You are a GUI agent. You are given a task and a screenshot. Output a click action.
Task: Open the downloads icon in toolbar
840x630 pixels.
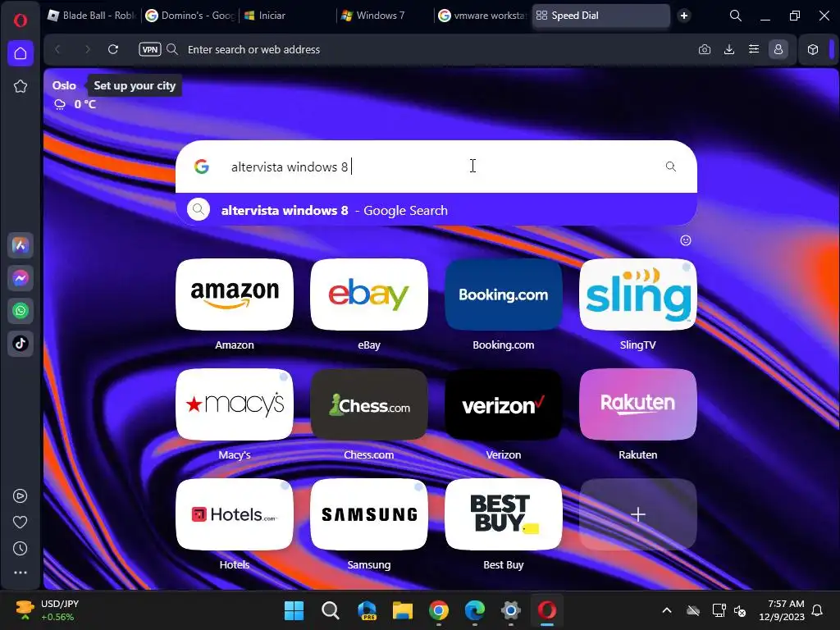click(x=729, y=49)
